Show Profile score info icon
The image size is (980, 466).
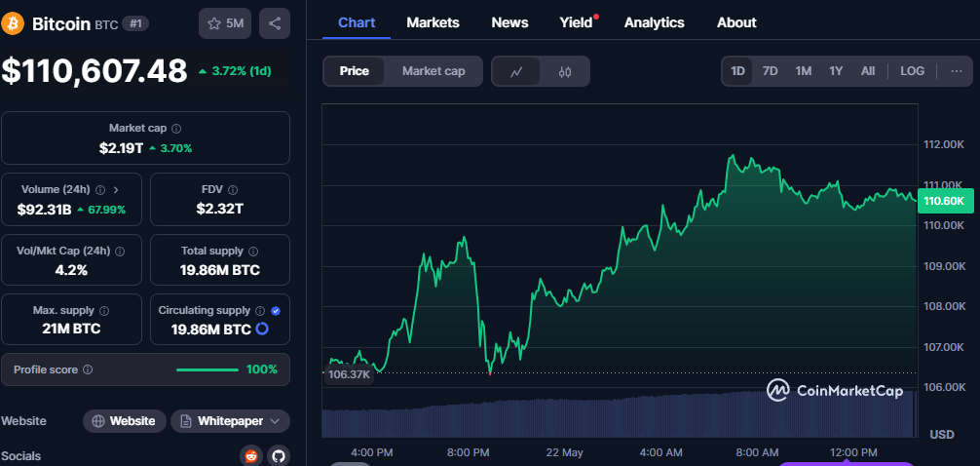(88, 369)
